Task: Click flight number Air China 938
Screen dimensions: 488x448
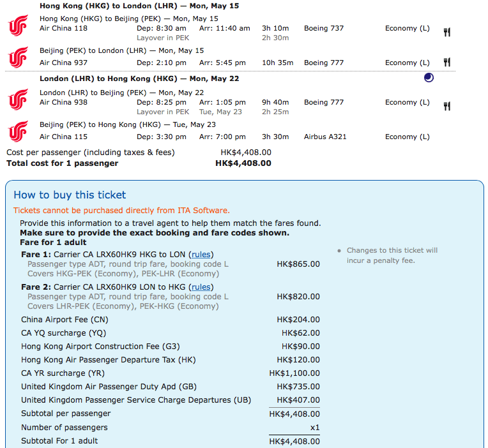Action: pos(63,102)
